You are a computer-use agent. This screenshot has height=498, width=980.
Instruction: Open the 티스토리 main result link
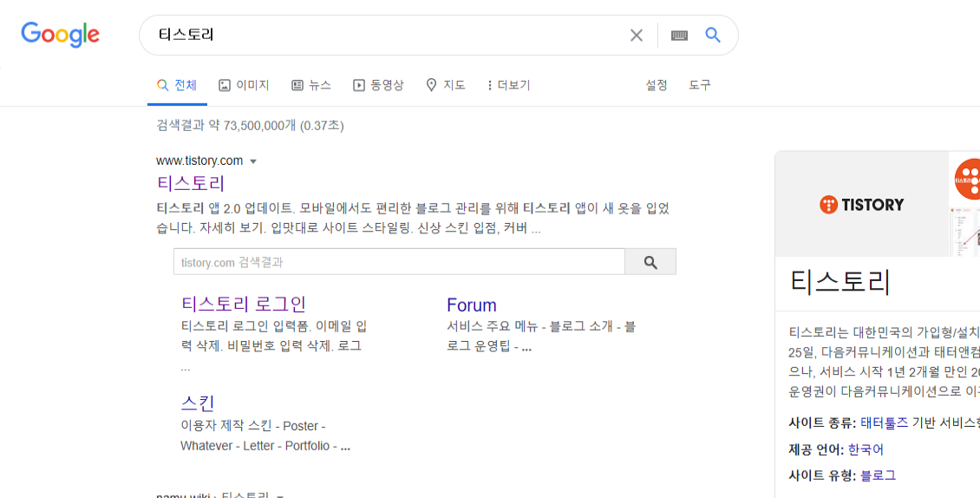click(x=191, y=183)
